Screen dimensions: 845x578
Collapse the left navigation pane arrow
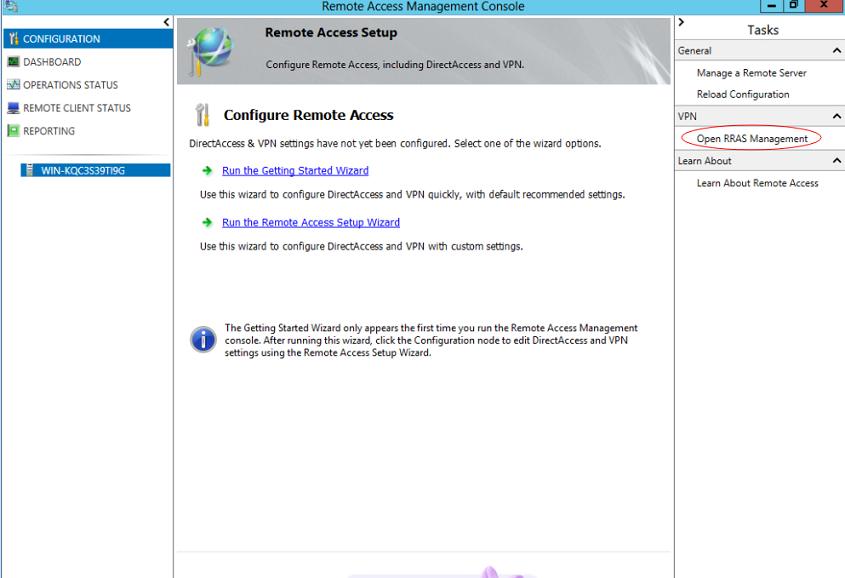pos(166,22)
